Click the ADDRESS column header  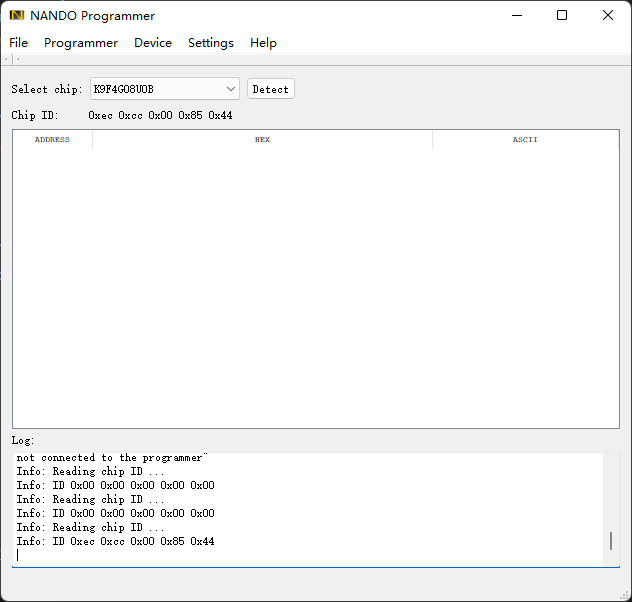pyautogui.click(x=52, y=139)
